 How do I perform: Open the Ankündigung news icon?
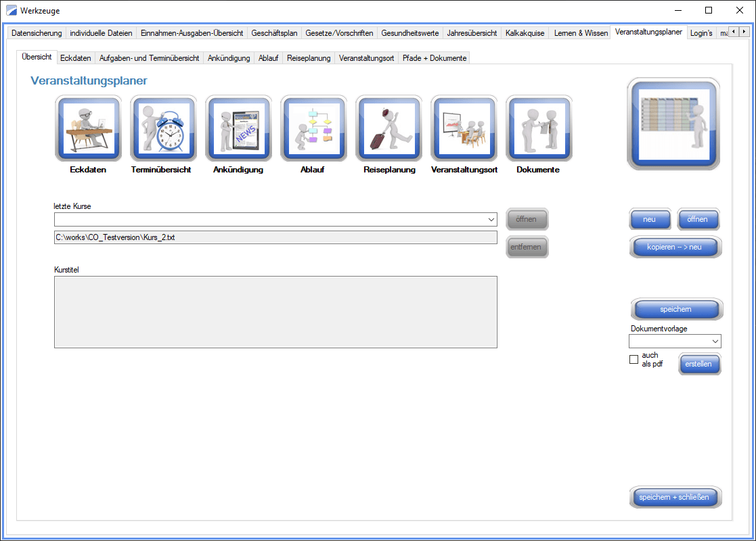pos(238,128)
